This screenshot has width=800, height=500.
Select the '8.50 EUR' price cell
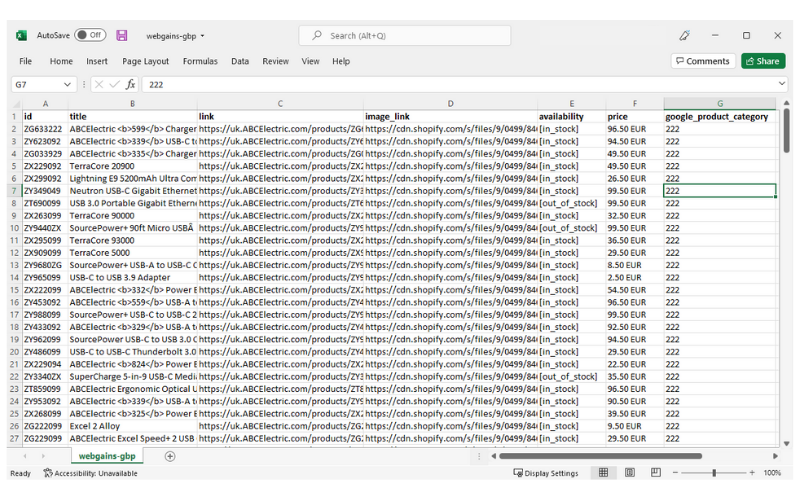coord(635,265)
